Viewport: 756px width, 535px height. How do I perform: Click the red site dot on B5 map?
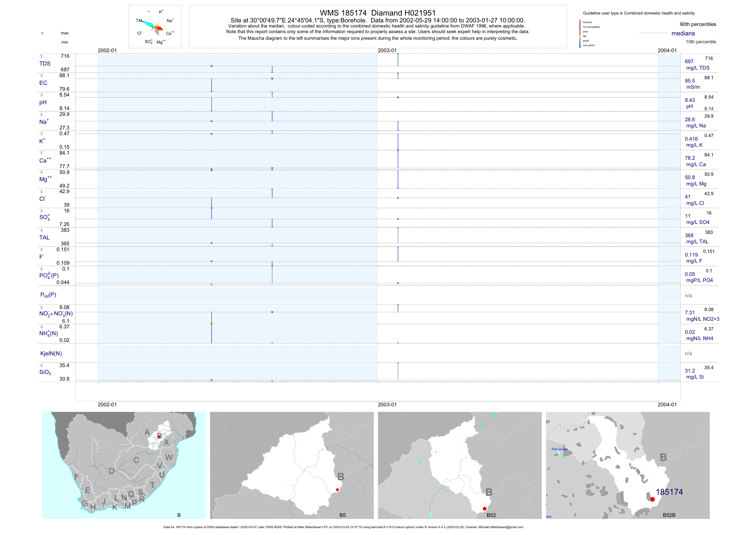tap(337, 490)
